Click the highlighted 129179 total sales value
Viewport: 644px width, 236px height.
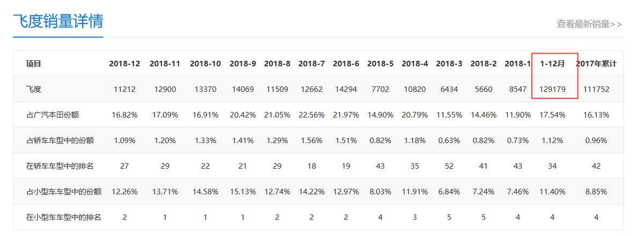click(x=552, y=89)
